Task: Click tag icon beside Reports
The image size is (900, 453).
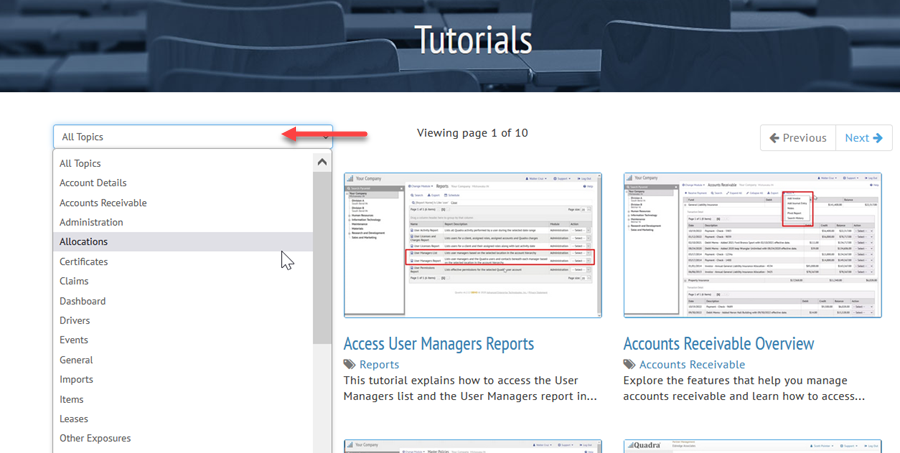Action: (349, 365)
